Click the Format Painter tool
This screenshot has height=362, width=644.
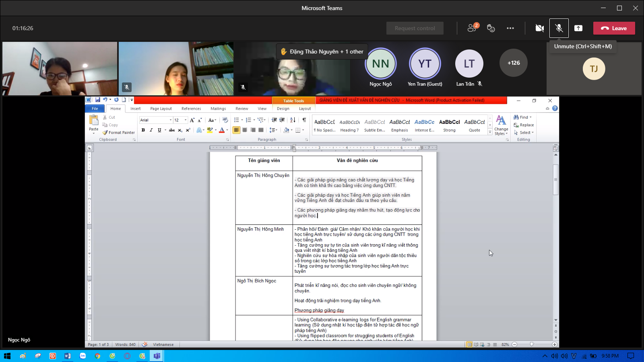(x=119, y=132)
